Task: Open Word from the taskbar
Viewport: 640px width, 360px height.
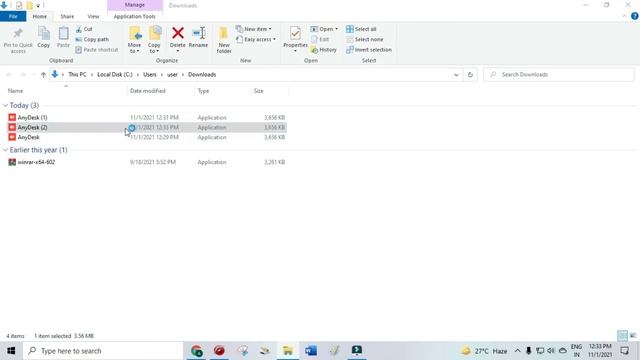Action: pos(311,351)
